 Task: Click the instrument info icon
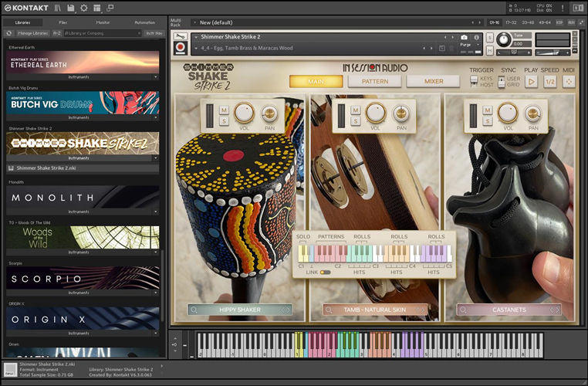477,37
